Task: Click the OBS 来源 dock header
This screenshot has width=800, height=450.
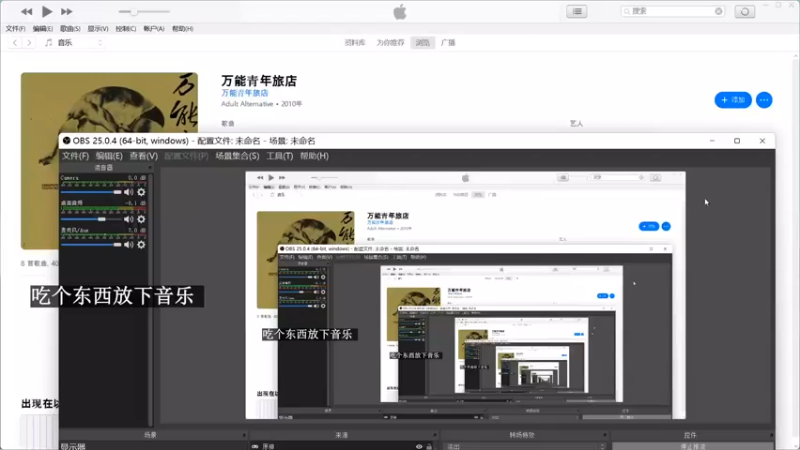Action: pos(342,435)
